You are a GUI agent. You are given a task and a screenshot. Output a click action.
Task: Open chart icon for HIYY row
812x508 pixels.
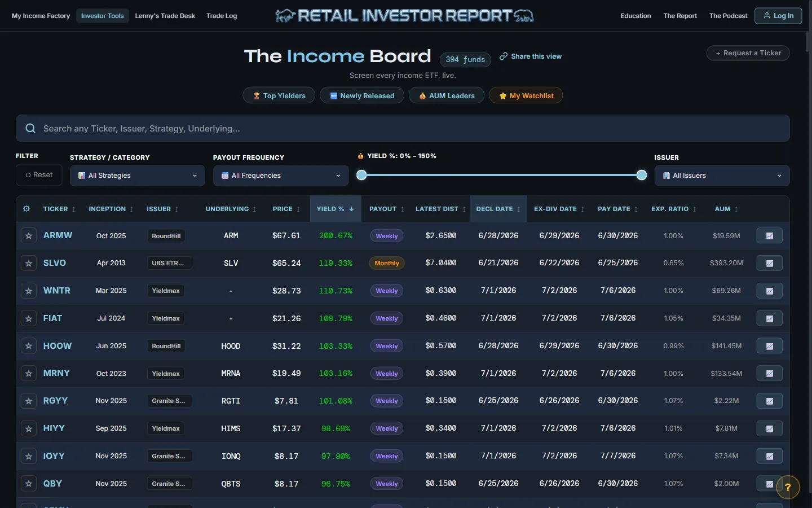click(x=769, y=428)
